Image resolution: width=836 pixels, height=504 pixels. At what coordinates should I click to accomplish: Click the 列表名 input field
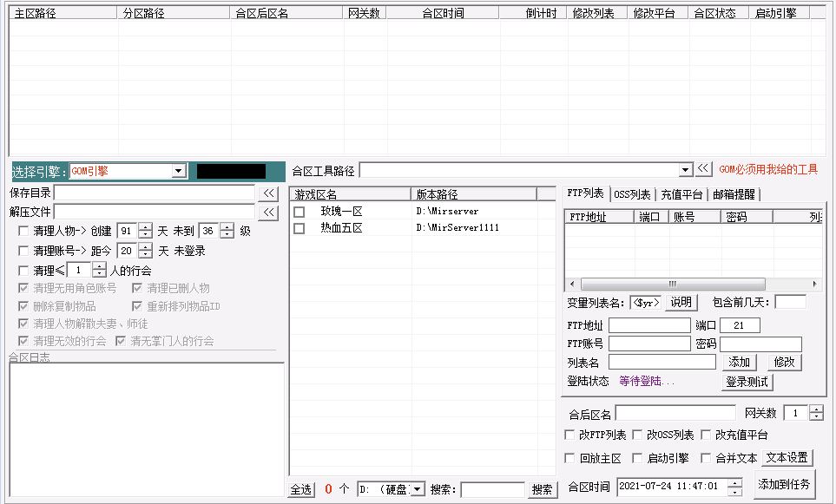click(x=662, y=363)
